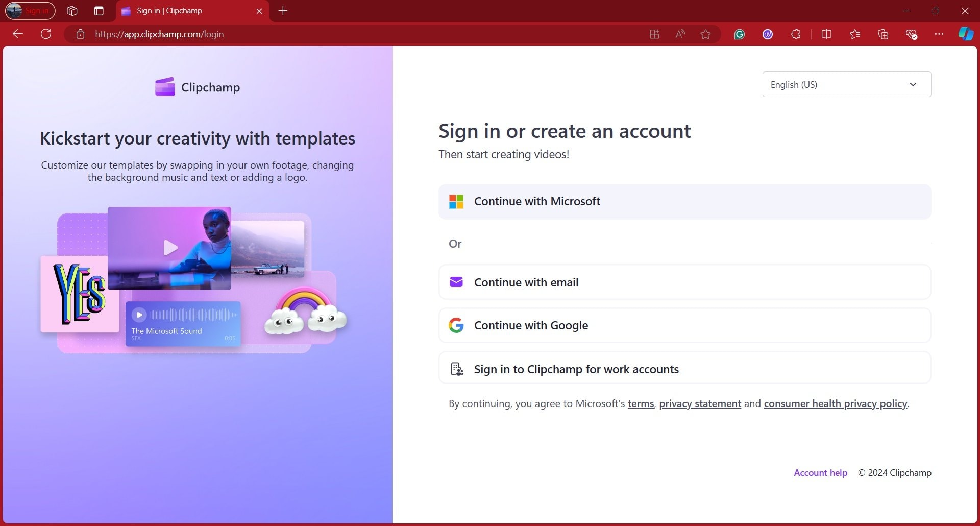This screenshot has height=526, width=980.
Task: Open the Extensions puzzle icon
Action: click(796, 34)
